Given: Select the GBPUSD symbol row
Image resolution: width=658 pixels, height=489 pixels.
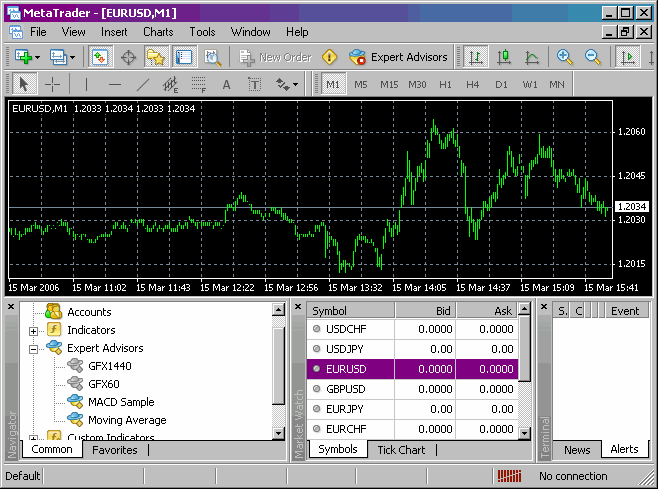Looking at the screenshot, I should pyautogui.click(x=413, y=389).
